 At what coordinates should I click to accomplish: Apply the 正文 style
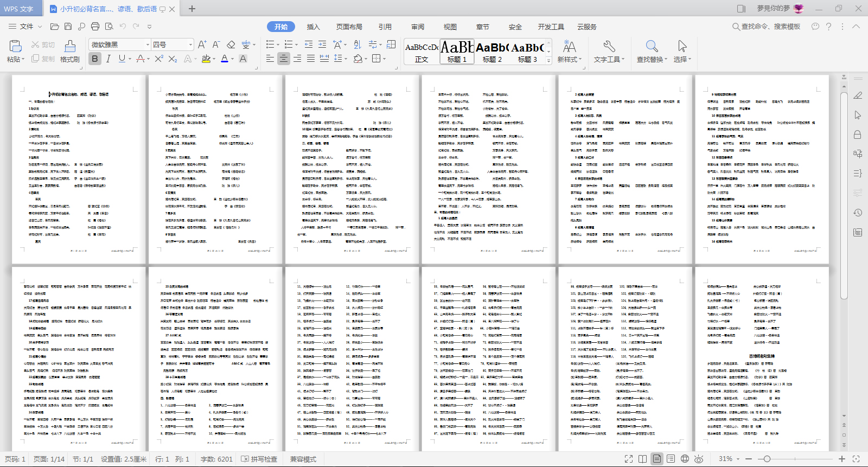422,52
